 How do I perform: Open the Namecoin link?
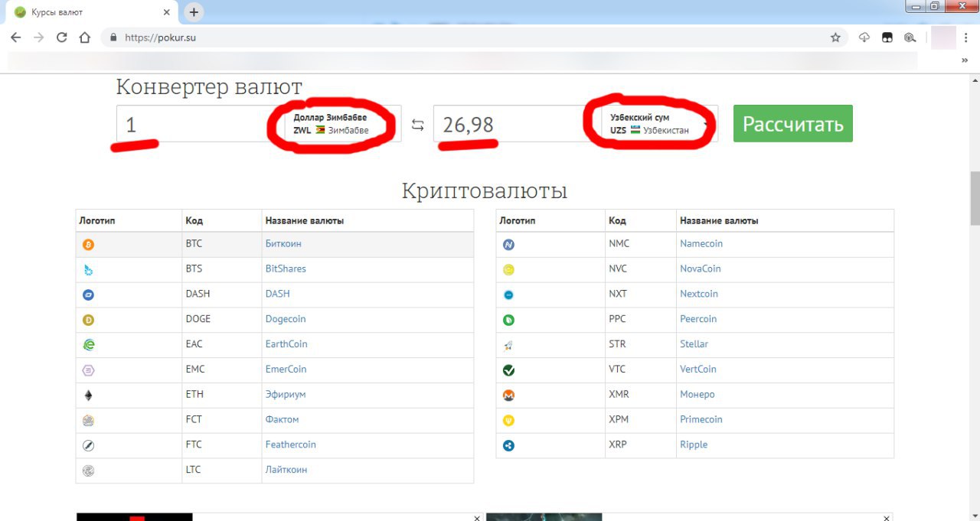coord(701,243)
